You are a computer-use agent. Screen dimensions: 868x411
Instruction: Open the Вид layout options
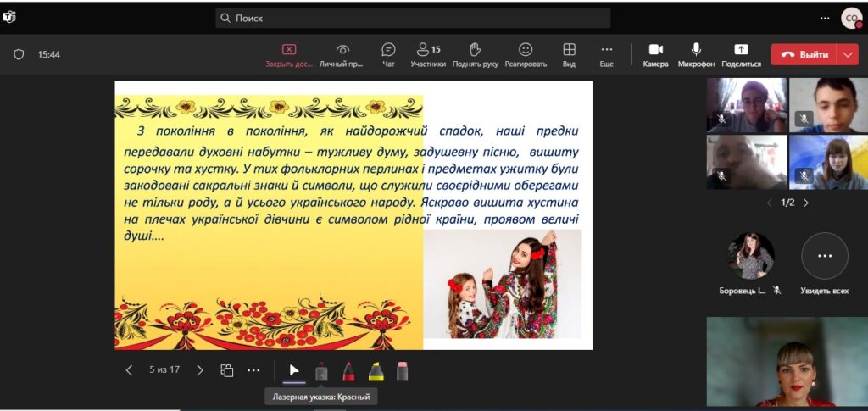[x=569, y=54]
